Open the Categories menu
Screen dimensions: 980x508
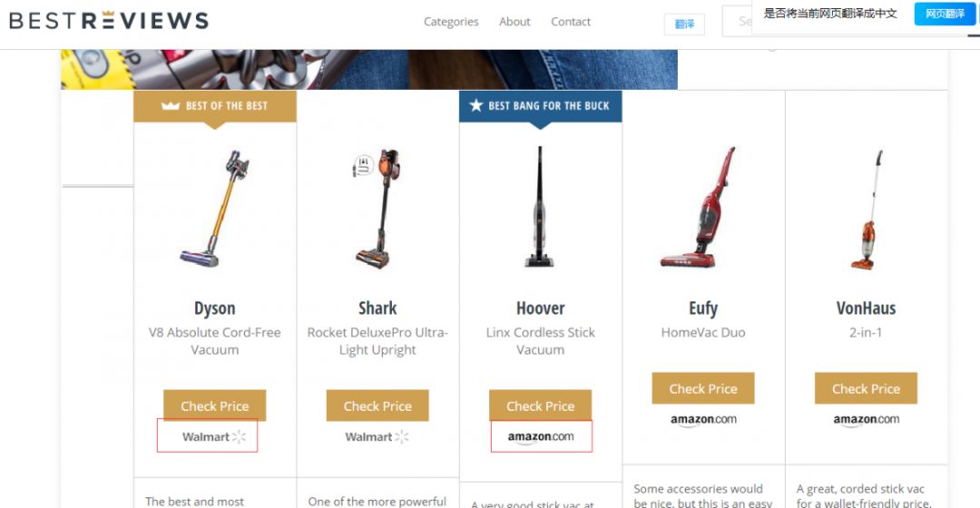(451, 22)
